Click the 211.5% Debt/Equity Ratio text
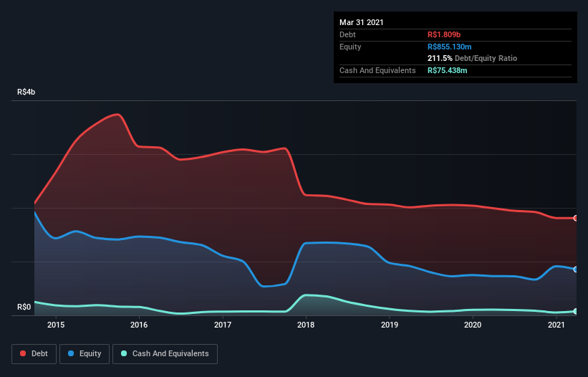This screenshot has height=377, width=588. point(472,59)
